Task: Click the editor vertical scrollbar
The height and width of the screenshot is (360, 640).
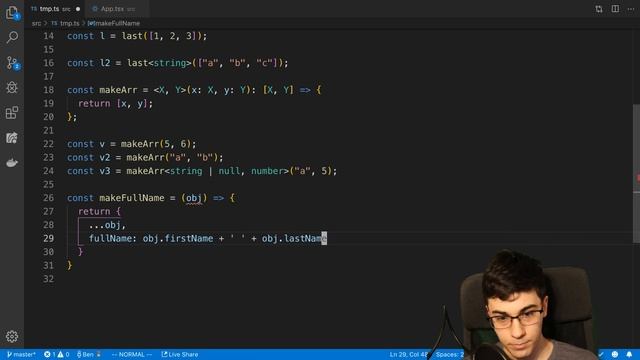Action: pos(636,173)
